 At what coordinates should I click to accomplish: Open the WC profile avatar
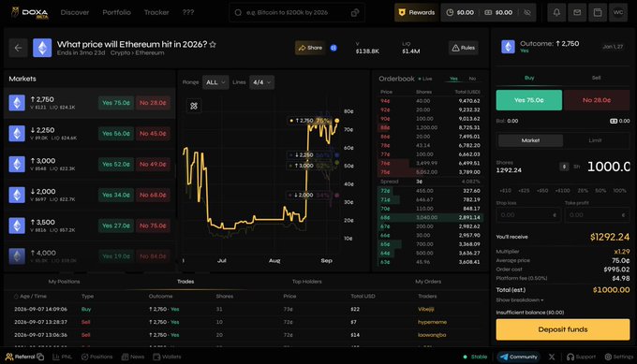(618, 12)
